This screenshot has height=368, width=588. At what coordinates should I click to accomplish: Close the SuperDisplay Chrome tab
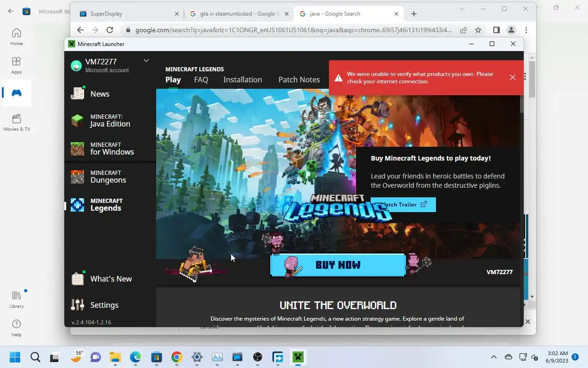pos(177,14)
